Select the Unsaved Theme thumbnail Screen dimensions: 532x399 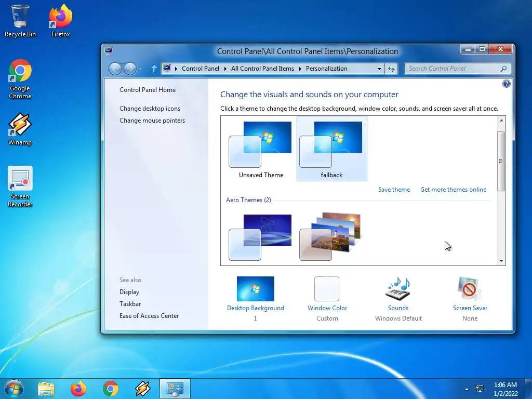[261, 149]
